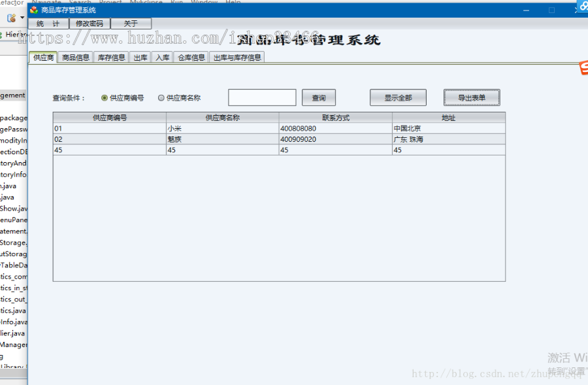Open the Eclipse Run menu
The width and height of the screenshot is (588, 385).
[x=176, y=3]
